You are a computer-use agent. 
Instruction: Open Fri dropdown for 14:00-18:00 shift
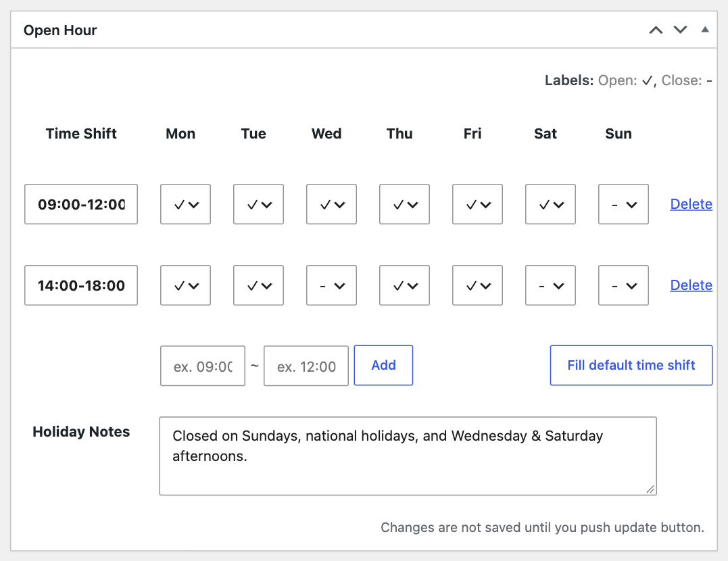tap(477, 285)
